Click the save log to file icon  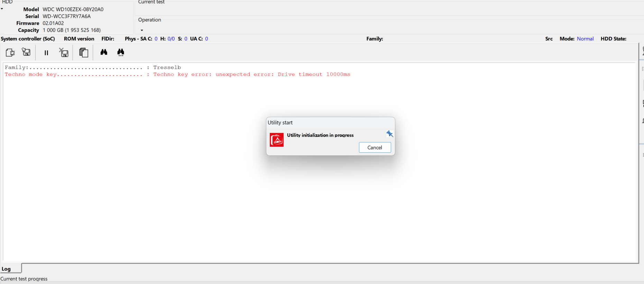point(26,52)
